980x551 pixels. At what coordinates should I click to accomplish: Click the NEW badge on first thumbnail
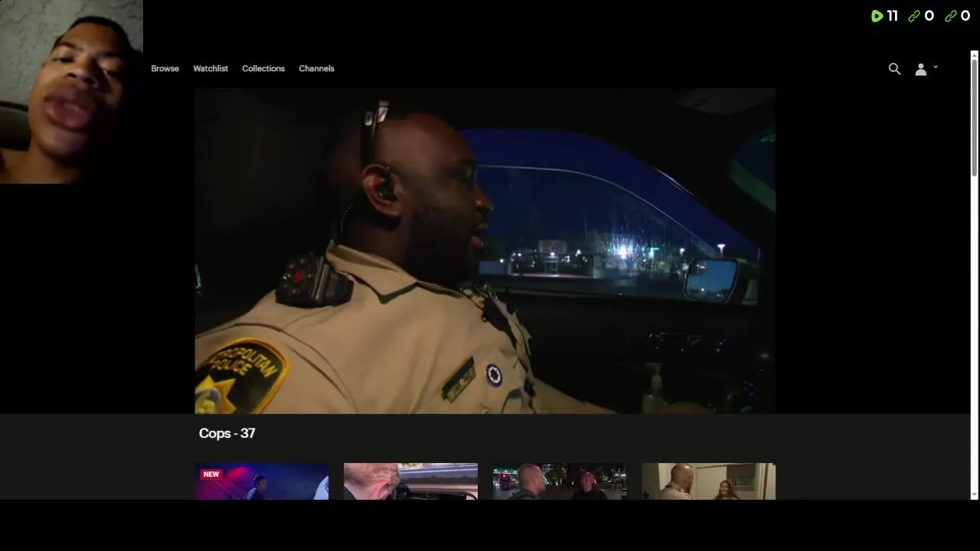211,474
